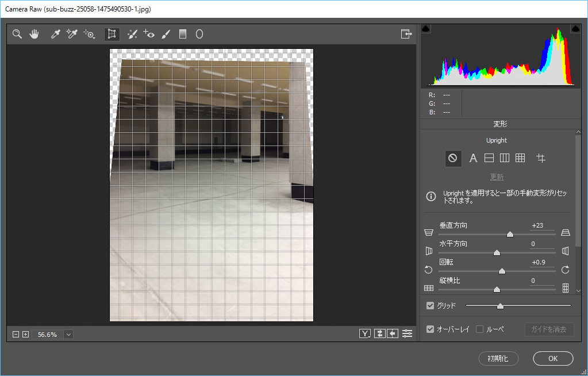
Task: Click the 垂直方向 value field +23
Action: pyautogui.click(x=542, y=225)
